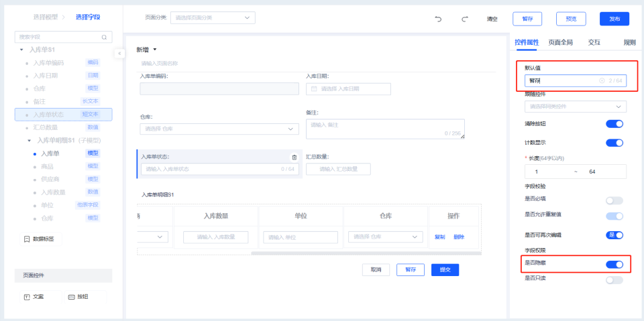Screen dimensions: 644x321
Task: Click the 清空 button in the top toolbar
Action: [x=492, y=19]
